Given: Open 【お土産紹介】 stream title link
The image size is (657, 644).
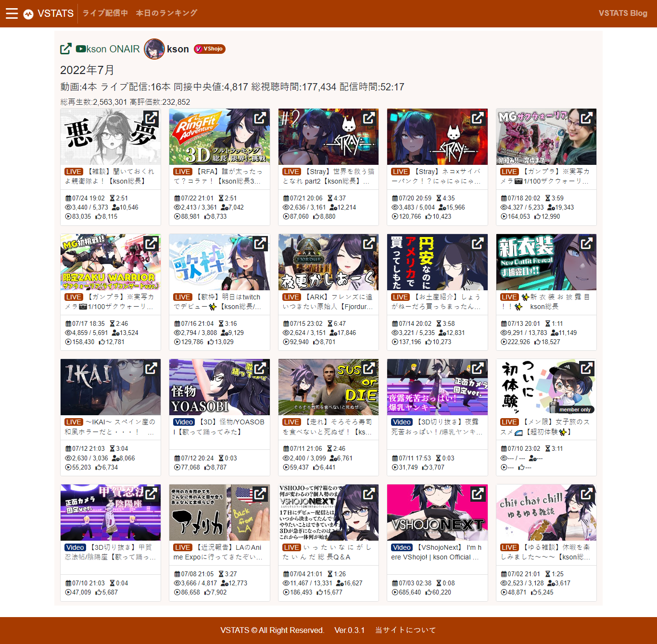Looking at the screenshot, I should (x=437, y=302).
